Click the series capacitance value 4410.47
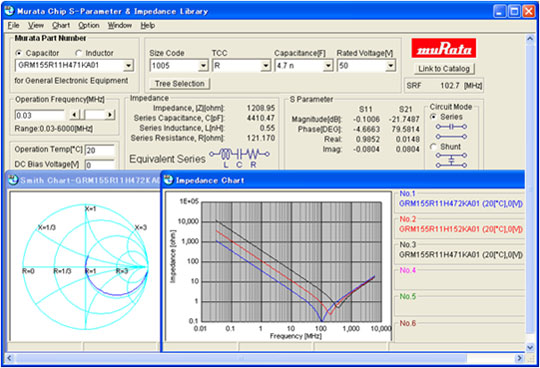 (261, 118)
